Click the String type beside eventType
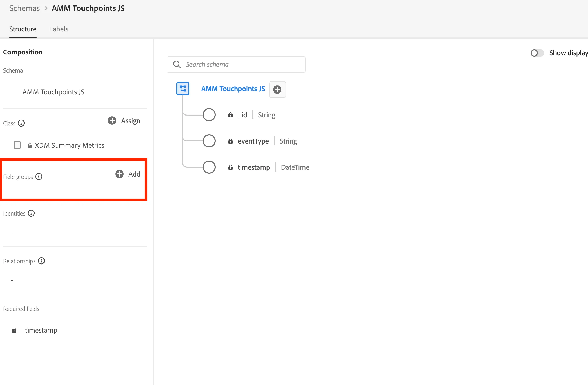This screenshot has width=588, height=385. point(288,141)
